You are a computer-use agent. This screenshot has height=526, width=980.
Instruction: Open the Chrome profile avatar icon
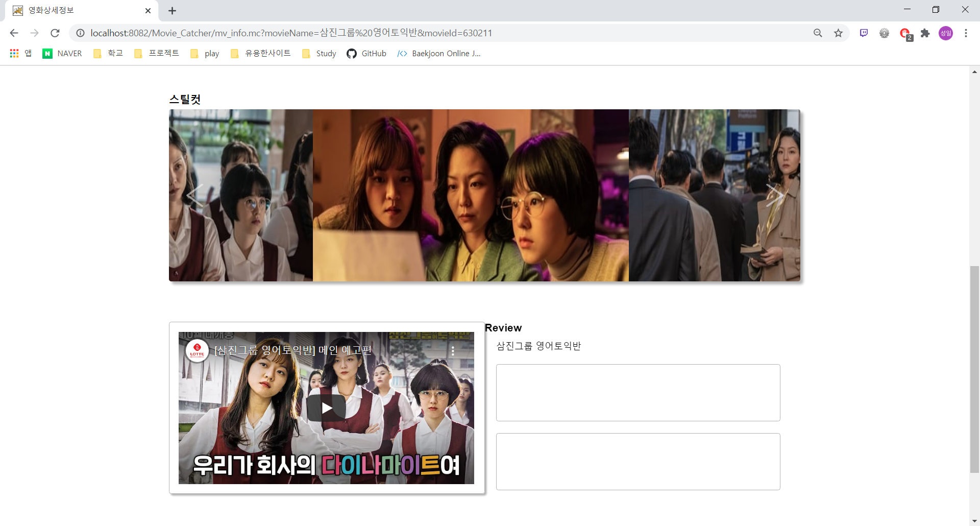946,33
